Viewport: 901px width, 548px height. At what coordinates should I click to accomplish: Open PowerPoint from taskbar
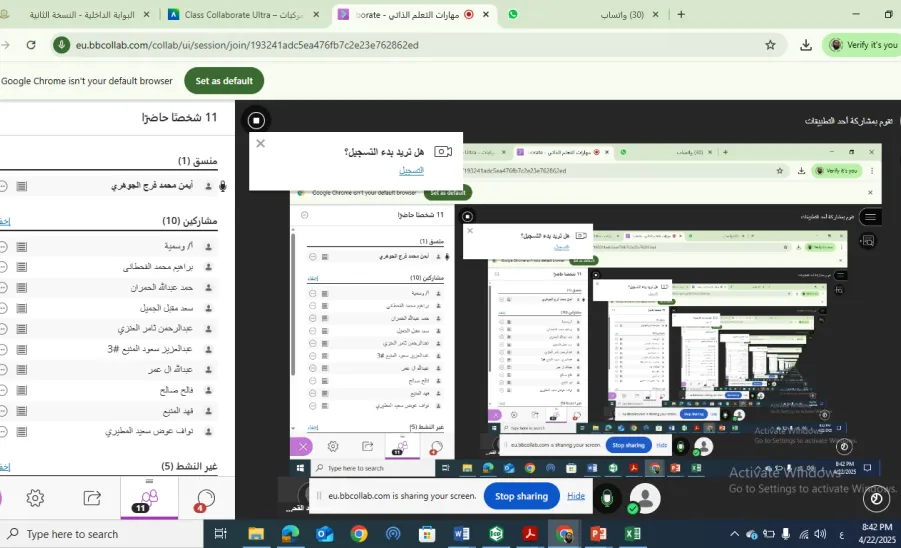pyautogui.click(x=598, y=534)
